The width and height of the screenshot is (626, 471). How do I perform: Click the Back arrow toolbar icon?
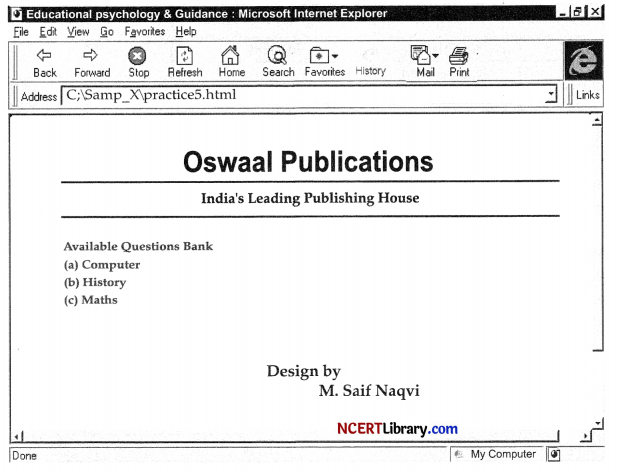coord(44,55)
